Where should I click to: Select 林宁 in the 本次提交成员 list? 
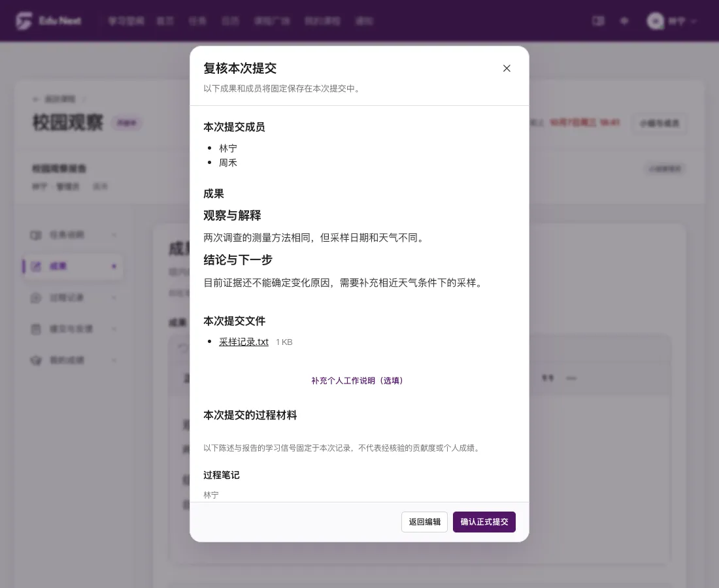click(x=228, y=148)
